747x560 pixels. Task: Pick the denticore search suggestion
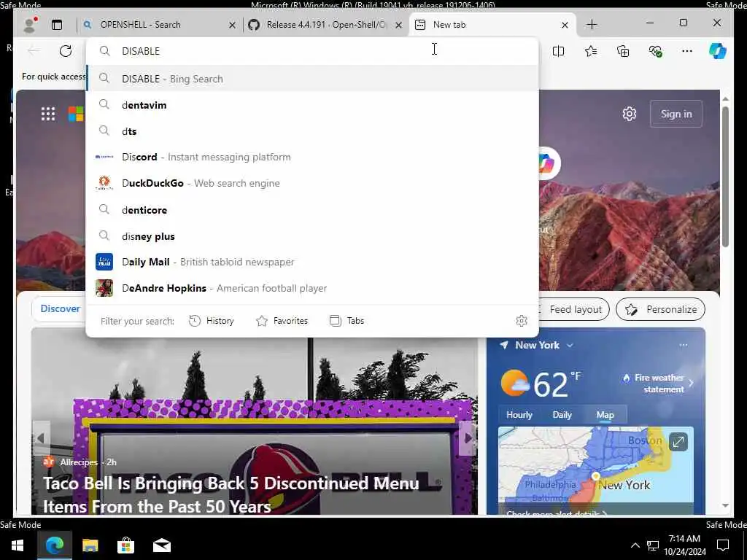click(x=312, y=209)
